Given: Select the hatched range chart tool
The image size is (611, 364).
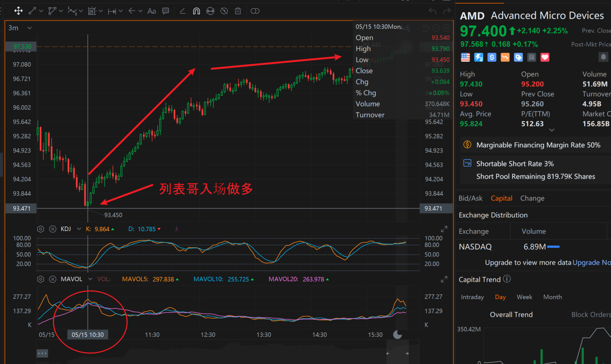Looking at the screenshot, I should 92,11.
